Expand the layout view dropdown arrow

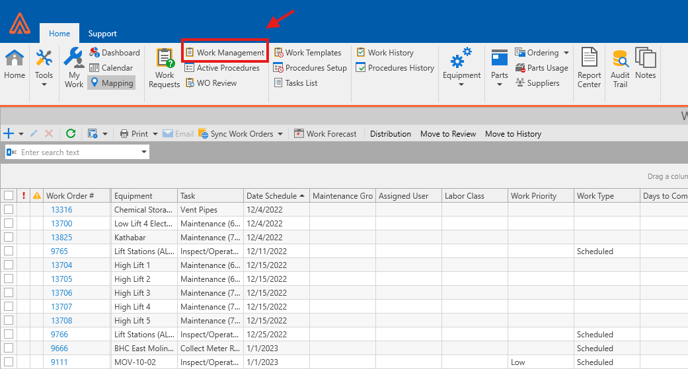(104, 134)
